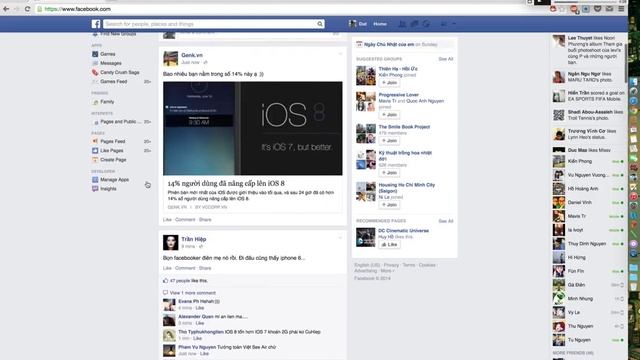Click the bookmark star icon
The width and height of the screenshot is (640, 360).
(562, 9)
